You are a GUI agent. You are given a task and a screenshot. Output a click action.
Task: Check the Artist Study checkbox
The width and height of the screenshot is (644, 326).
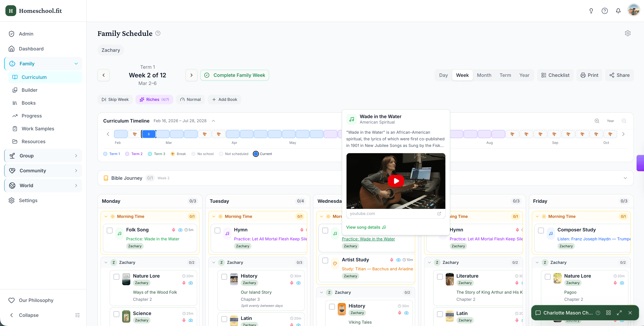point(325,260)
